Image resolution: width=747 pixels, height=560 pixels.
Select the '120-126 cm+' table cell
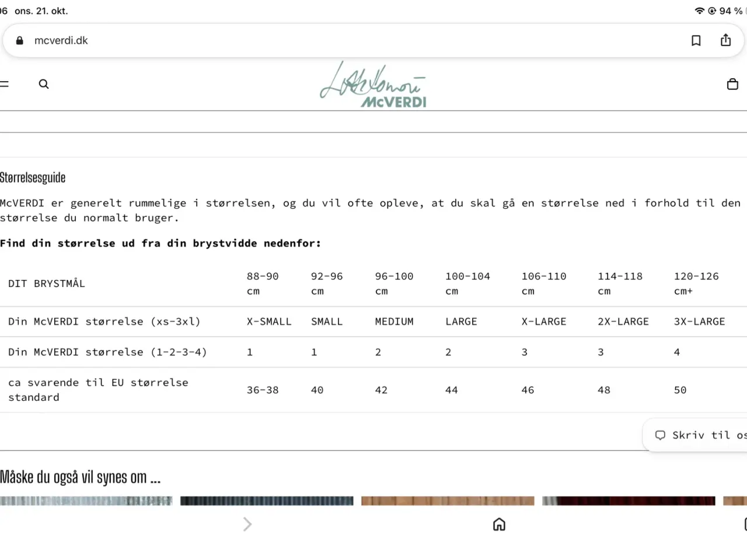(696, 283)
